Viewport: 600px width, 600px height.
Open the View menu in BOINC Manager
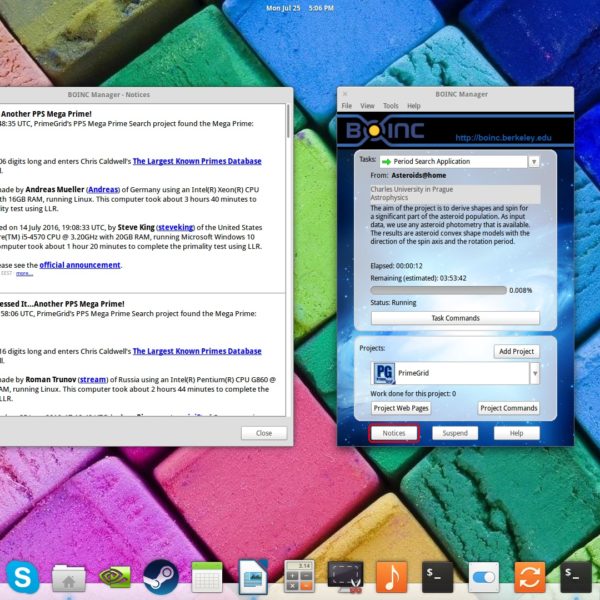click(x=367, y=106)
